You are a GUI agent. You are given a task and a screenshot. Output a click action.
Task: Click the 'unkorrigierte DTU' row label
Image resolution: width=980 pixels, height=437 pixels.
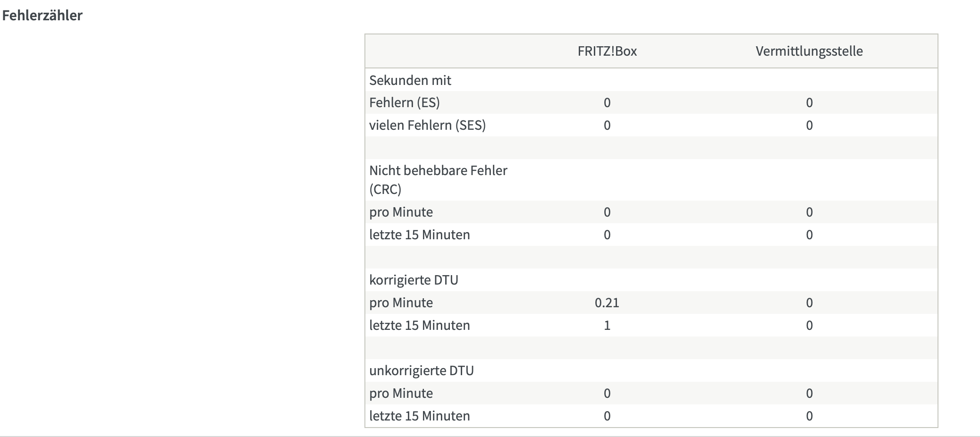click(422, 370)
